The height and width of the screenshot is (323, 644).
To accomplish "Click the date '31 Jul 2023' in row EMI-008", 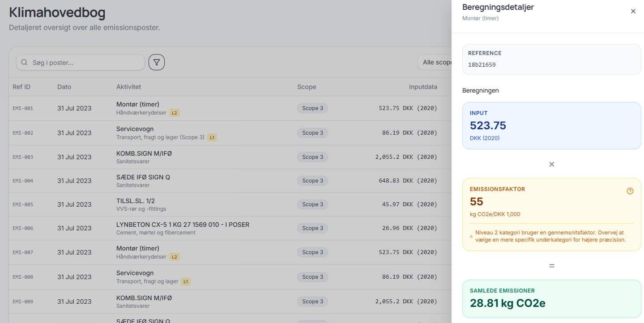I will point(74,277).
